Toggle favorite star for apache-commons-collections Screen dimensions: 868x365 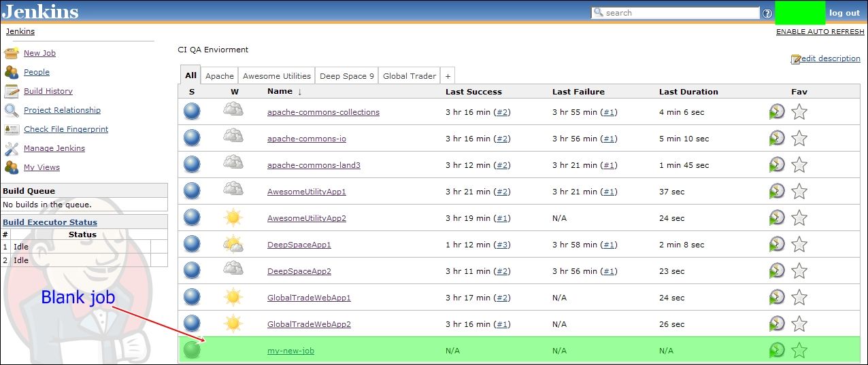(799, 111)
